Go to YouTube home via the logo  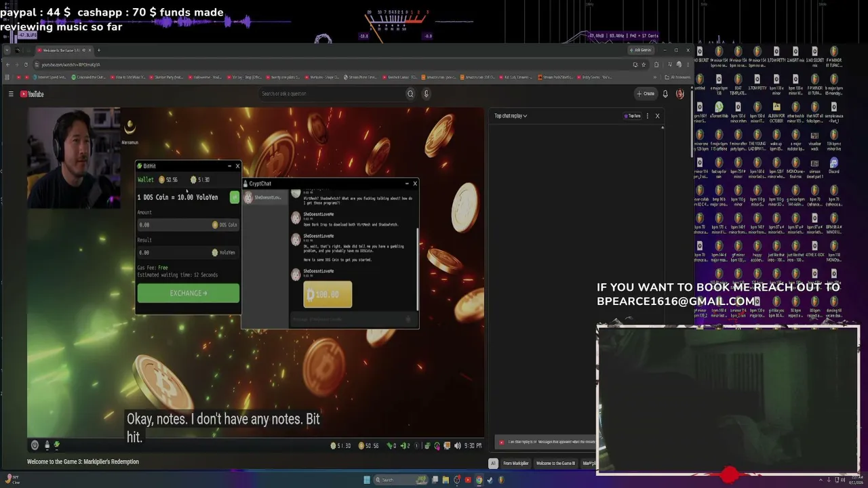click(32, 94)
